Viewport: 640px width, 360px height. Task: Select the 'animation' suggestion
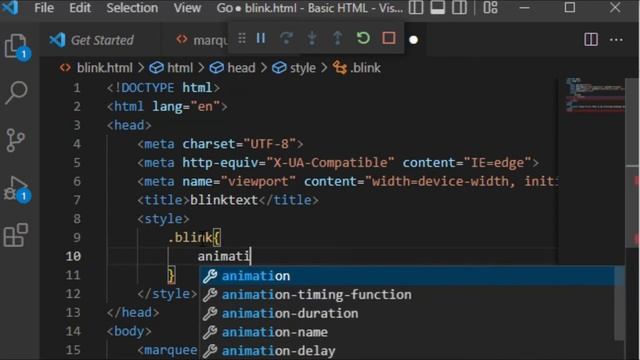pos(411,276)
